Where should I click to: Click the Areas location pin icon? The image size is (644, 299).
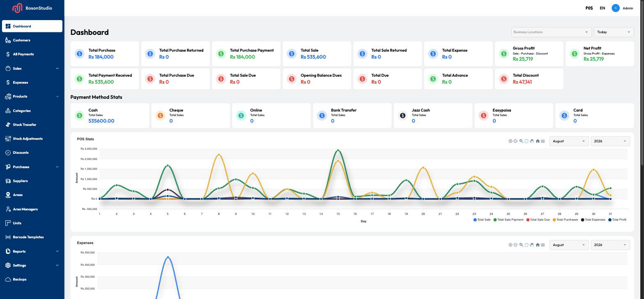[x=8, y=195]
